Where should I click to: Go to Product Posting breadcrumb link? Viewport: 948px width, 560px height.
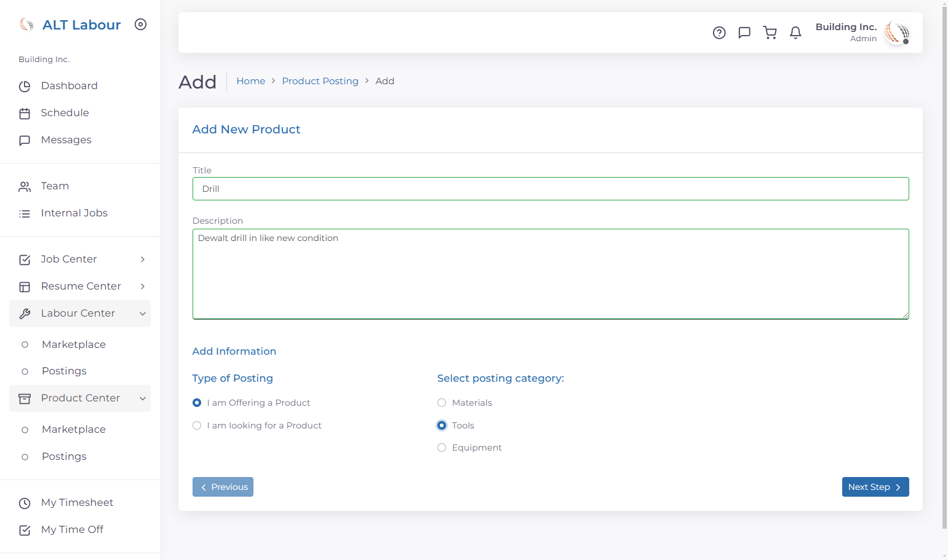click(320, 81)
